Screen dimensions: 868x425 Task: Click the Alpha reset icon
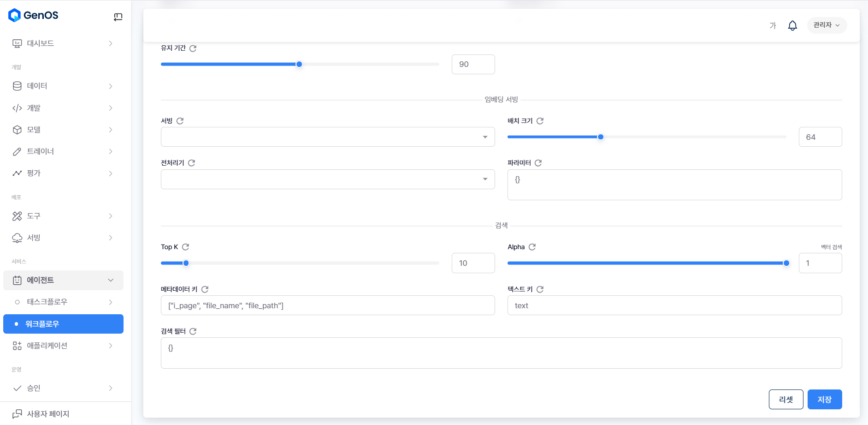coord(532,247)
